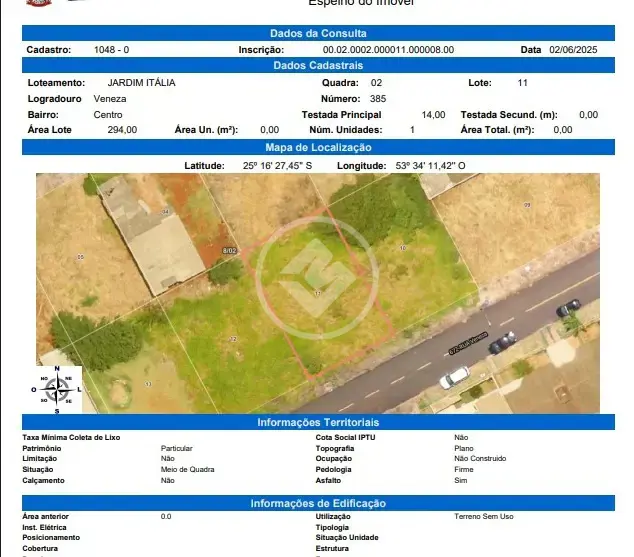Click the 'Calçamento' label

(x=43, y=480)
